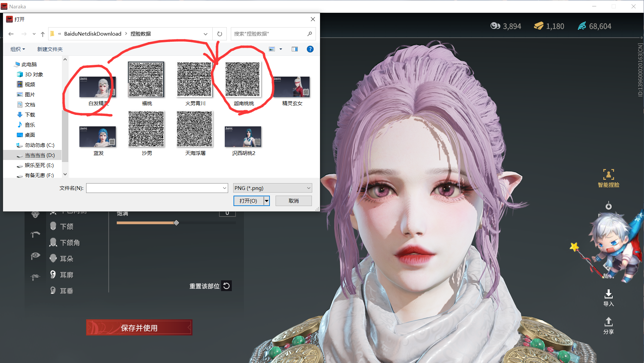Select the 耳廓 auricle category
This screenshot has width=644, height=363.
click(x=62, y=275)
